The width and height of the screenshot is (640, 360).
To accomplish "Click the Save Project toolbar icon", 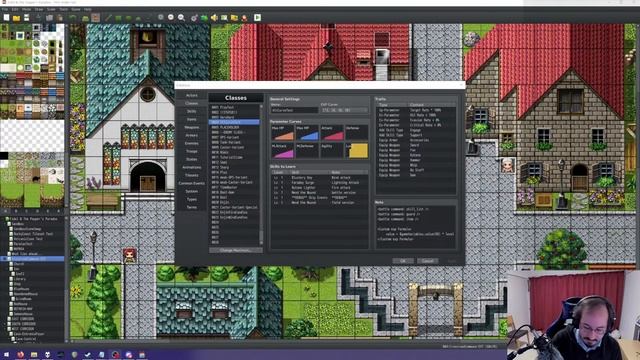I will tap(27, 18).
